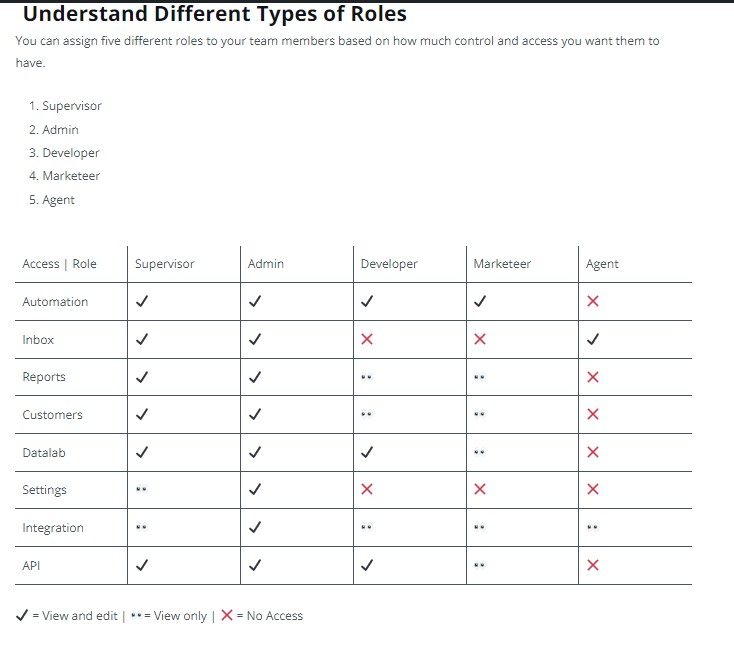Viewport: 734px width, 652px height.
Task: Click the Agent item in the numbered list
Action: coord(58,200)
